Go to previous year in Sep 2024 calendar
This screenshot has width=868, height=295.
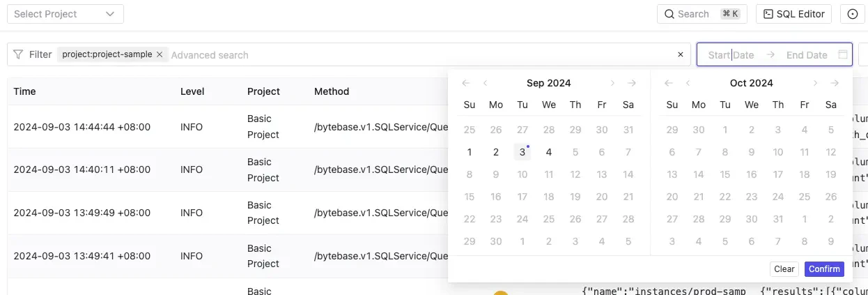(x=466, y=83)
